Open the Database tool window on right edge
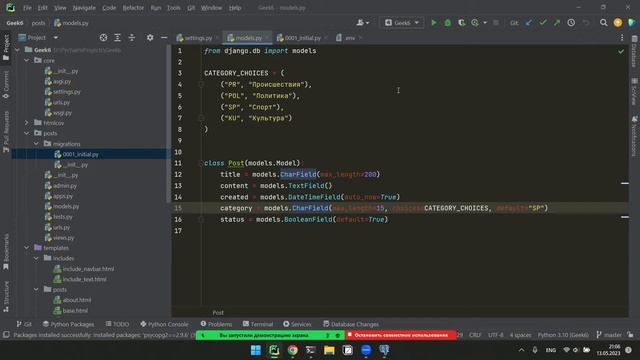Image resolution: width=640 pixels, height=360 pixels. click(634, 51)
